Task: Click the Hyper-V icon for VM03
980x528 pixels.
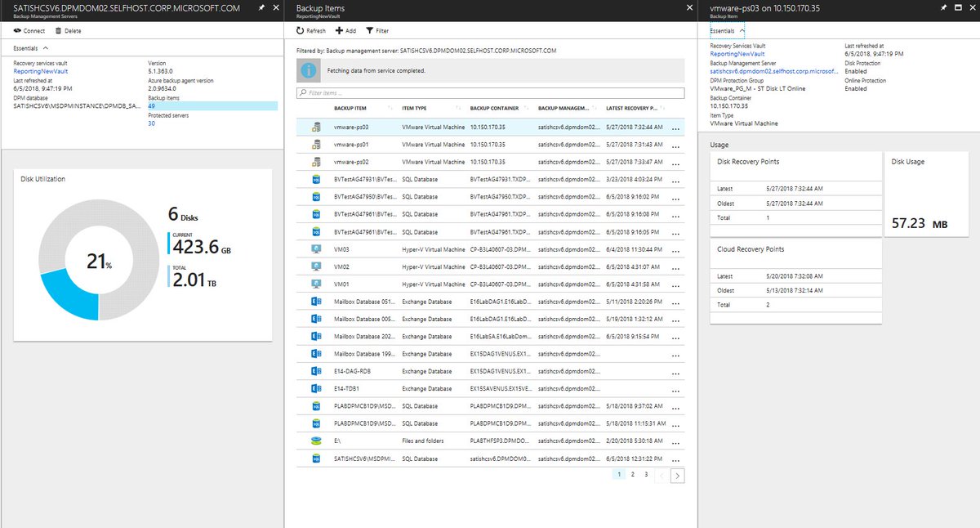Action: [316, 248]
